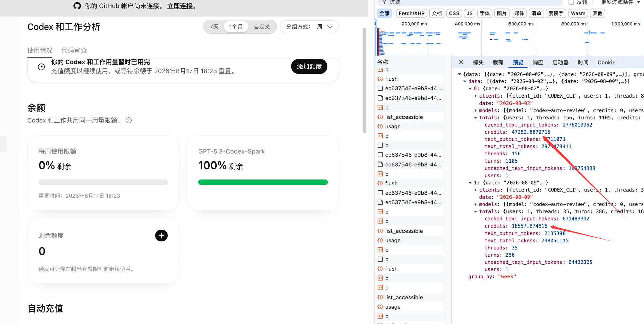Click the 名称 column header
Screen dimensions: 644x324
[410, 62]
